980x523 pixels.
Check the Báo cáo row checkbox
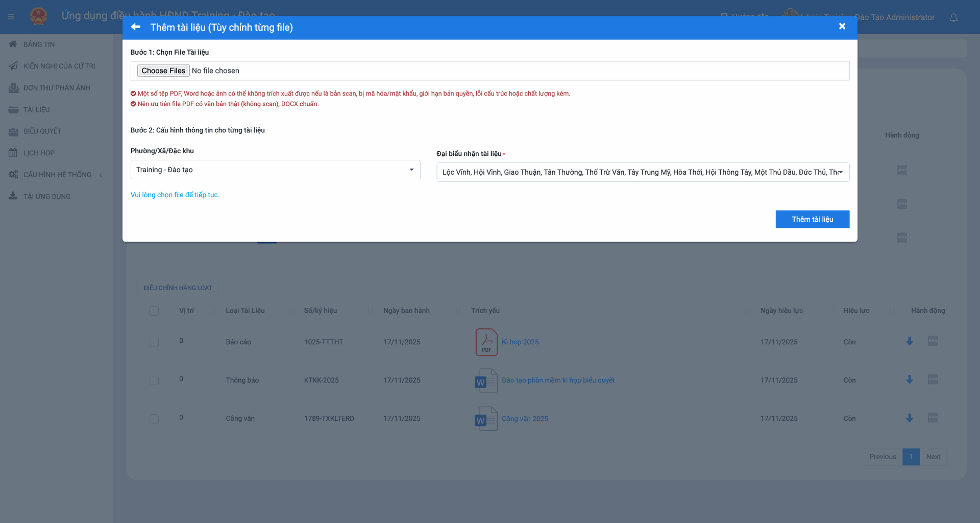pos(154,342)
